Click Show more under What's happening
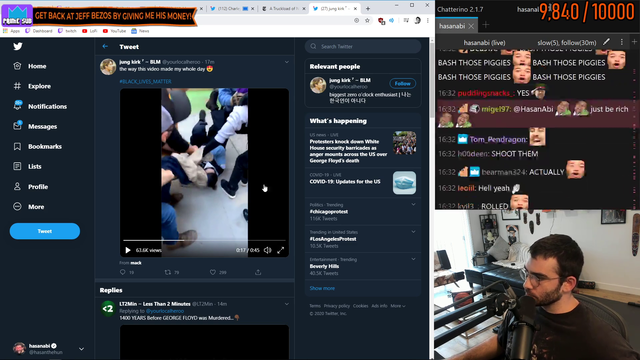640x360 pixels. point(322,288)
